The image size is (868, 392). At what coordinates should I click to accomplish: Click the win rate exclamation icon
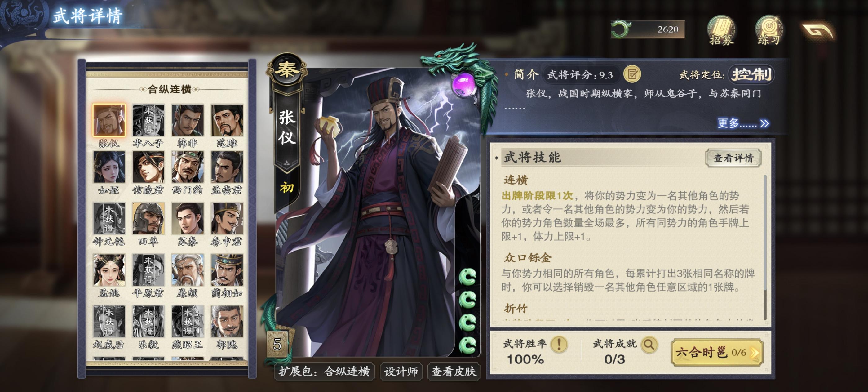(x=559, y=344)
